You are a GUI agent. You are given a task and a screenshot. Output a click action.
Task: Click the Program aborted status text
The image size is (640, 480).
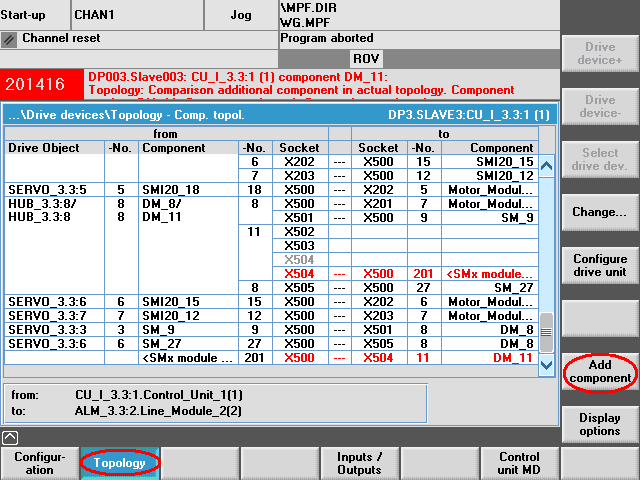tap(327, 38)
